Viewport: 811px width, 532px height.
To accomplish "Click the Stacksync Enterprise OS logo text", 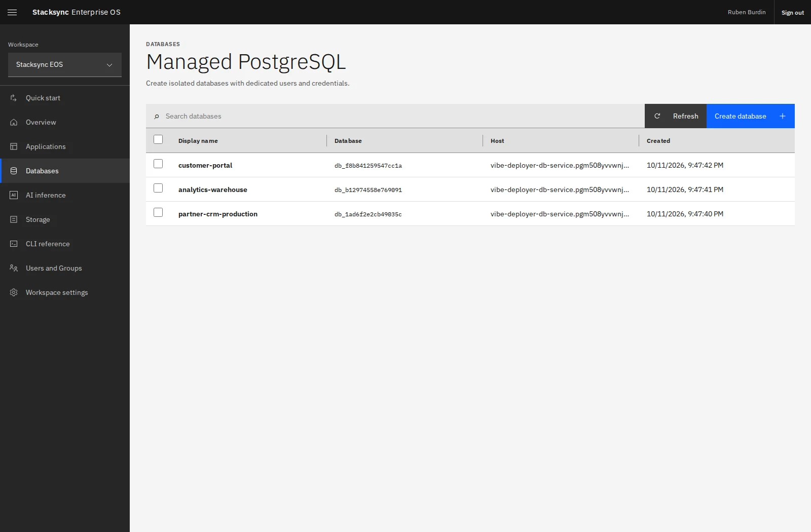I will (77, 12).
